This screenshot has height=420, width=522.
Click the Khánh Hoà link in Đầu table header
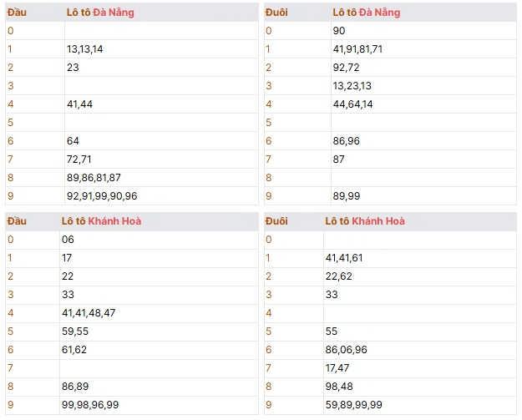point(114,221)
